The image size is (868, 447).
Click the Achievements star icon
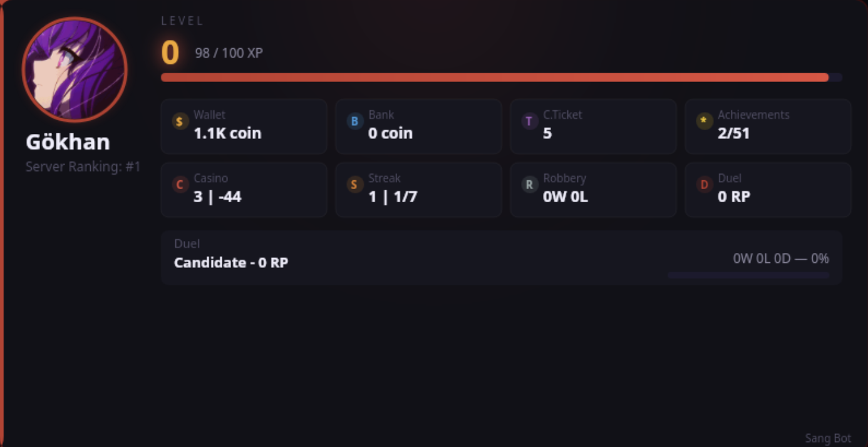pos(703,121)
